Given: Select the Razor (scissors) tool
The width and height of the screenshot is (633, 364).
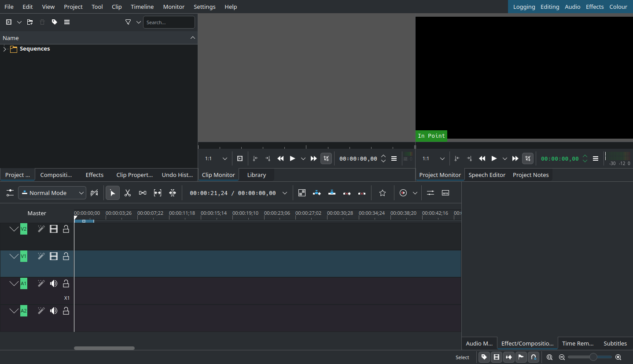Looking at the screenshot, I should (x=128, y=193).
